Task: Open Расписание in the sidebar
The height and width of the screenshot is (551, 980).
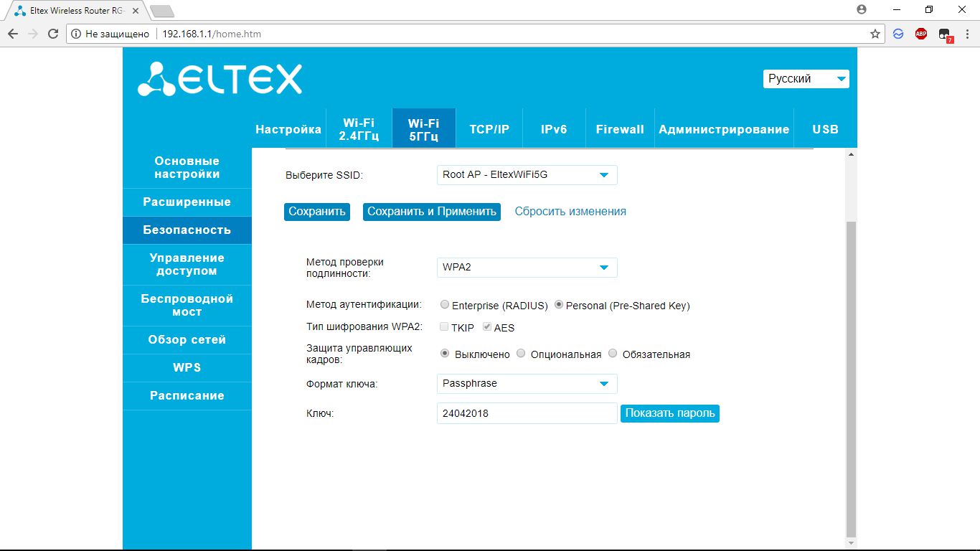Action: [187, 396]
